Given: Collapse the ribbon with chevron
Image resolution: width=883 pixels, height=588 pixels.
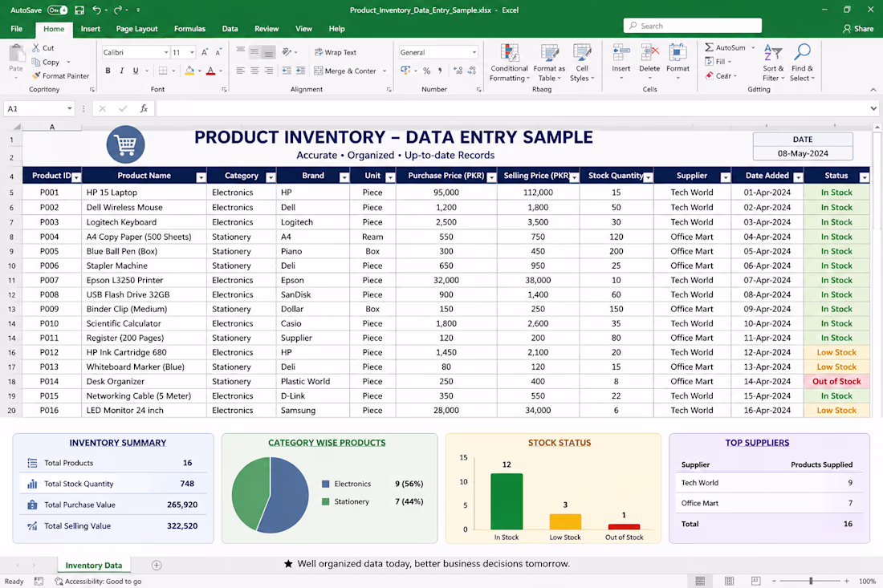Looking at the screenshot, I should tap(873, 90).
